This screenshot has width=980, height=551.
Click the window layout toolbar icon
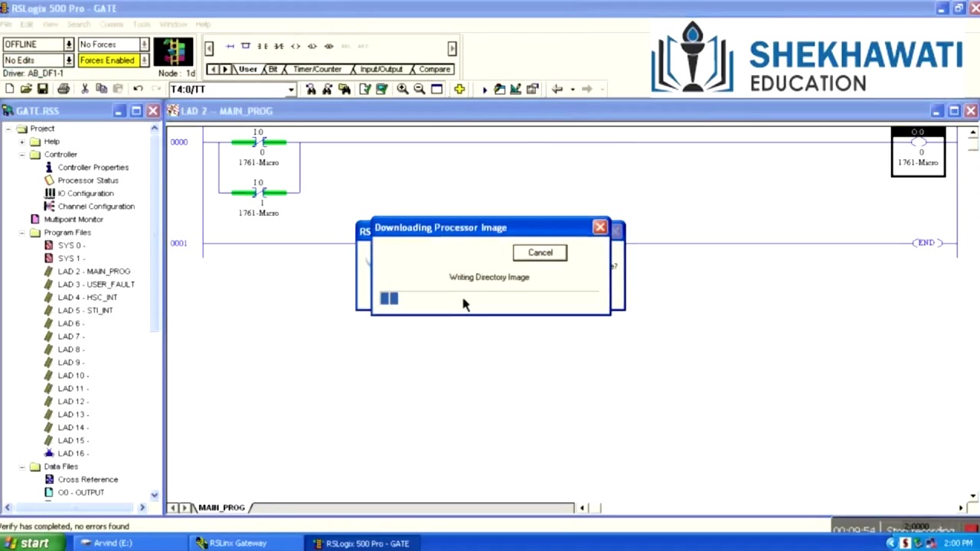point(436,90)
